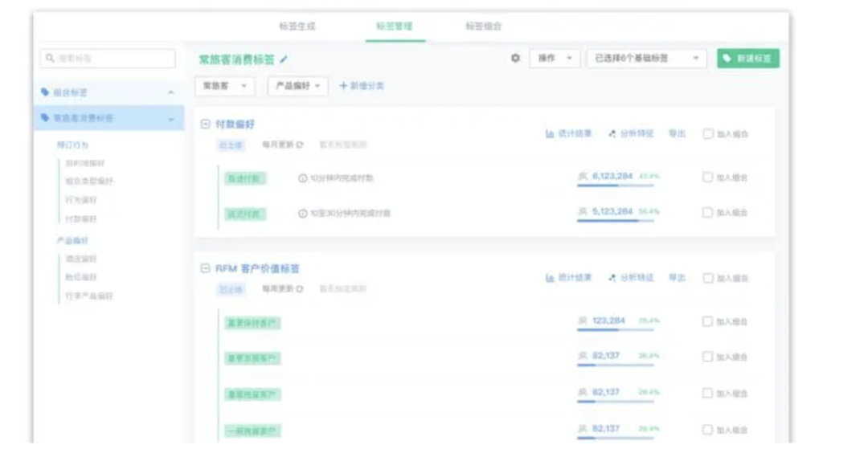Click 分析特征 in the RFM 客户价值标签 section
The image size is (868, 449).
pos(631,278)
